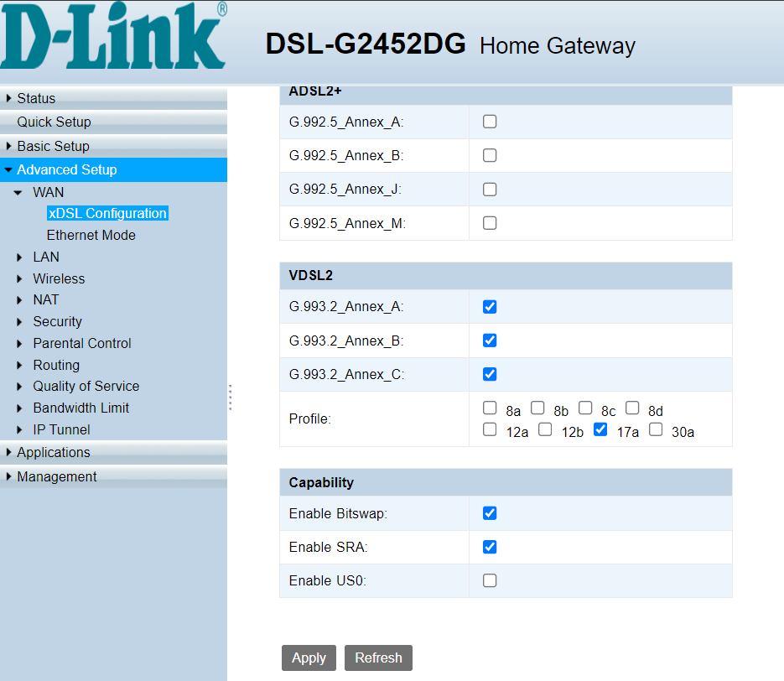This screenshot has height=681, width=784.
Task: Open xDSL Configuration page
Action: click(x=107, y=214)
